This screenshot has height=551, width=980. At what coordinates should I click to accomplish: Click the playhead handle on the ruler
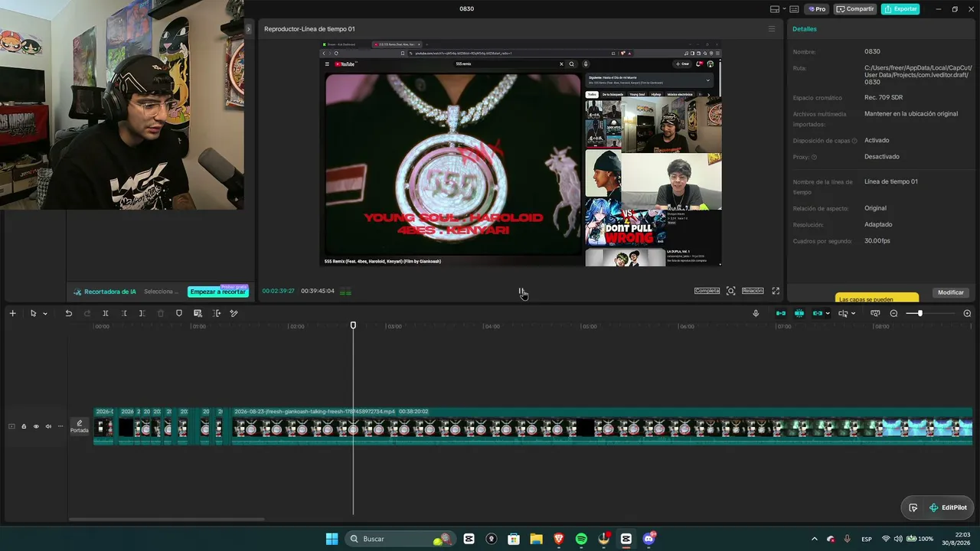353,325
